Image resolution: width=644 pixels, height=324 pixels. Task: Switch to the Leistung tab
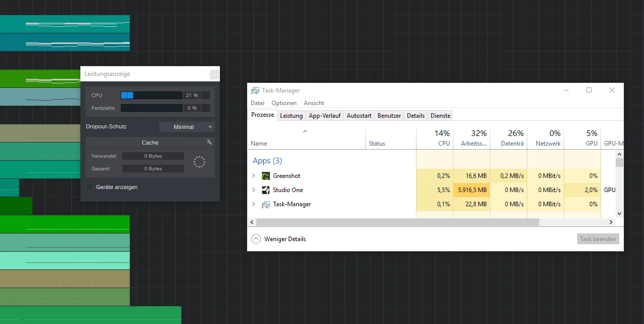click(x=292, y=116)
